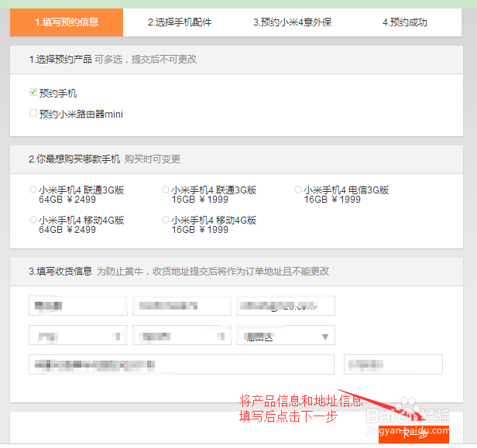Click the blurred phone number input field
This screenshot has width=477, height=448.
182,306
